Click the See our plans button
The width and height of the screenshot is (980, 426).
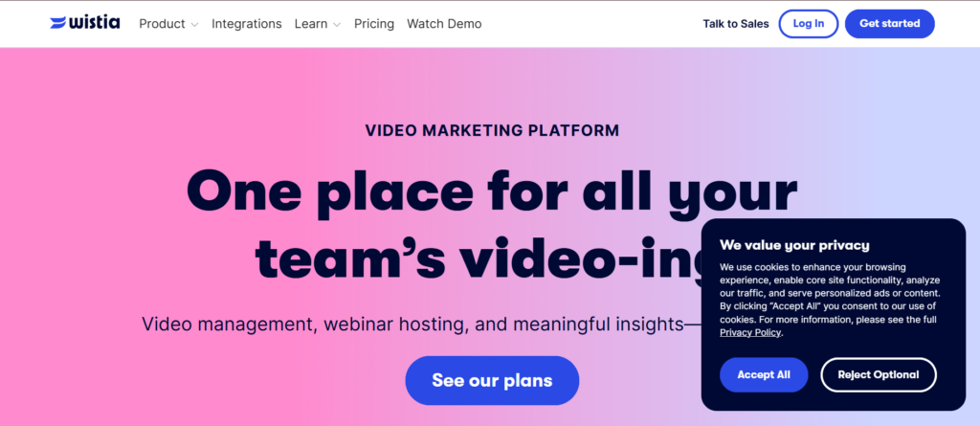492,380
